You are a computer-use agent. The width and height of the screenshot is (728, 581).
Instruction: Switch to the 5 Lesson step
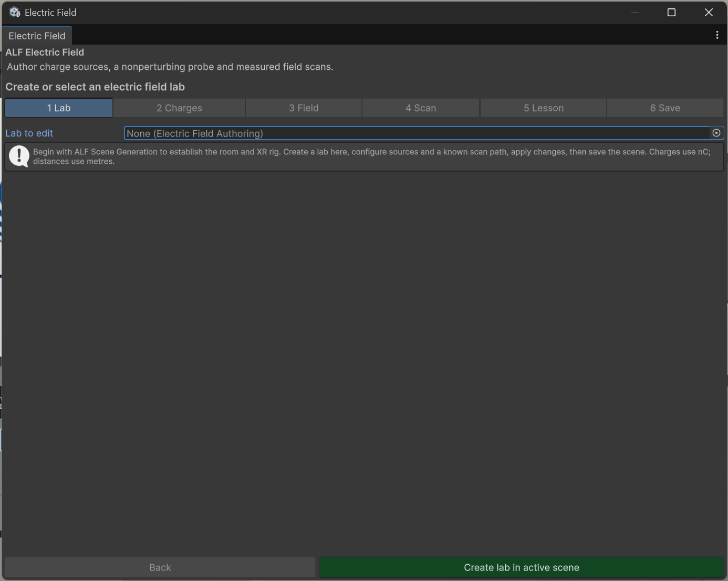pos(544,108)
